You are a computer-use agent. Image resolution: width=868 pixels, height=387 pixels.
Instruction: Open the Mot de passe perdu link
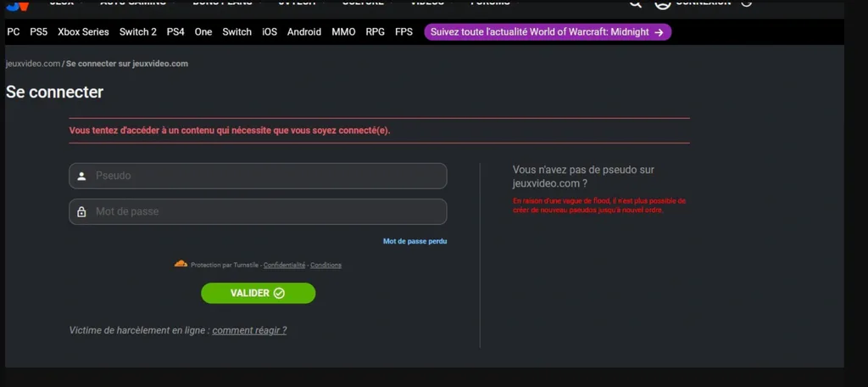(x=415, y=241)
